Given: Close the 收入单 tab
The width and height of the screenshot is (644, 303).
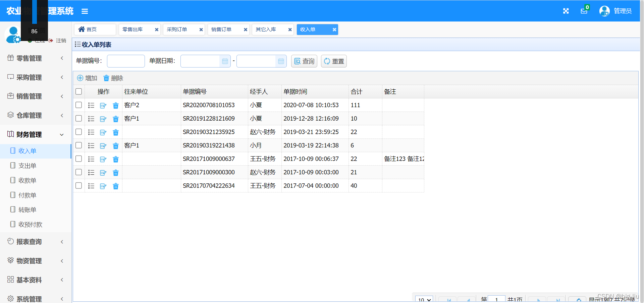Looking at the screenshot, I should point(334,30).
